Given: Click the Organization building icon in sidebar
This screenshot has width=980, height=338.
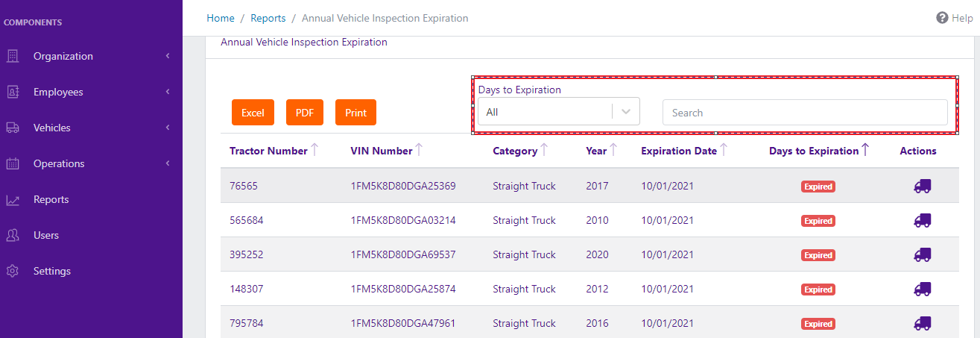Looking at the screenshot, I should (x=13, y=56).
